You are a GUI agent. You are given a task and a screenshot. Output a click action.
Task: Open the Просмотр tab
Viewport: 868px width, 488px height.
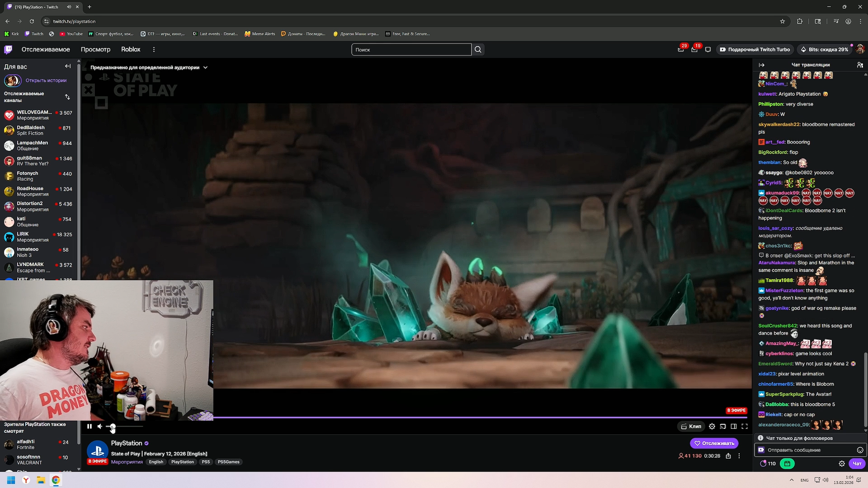pos(95,50)
